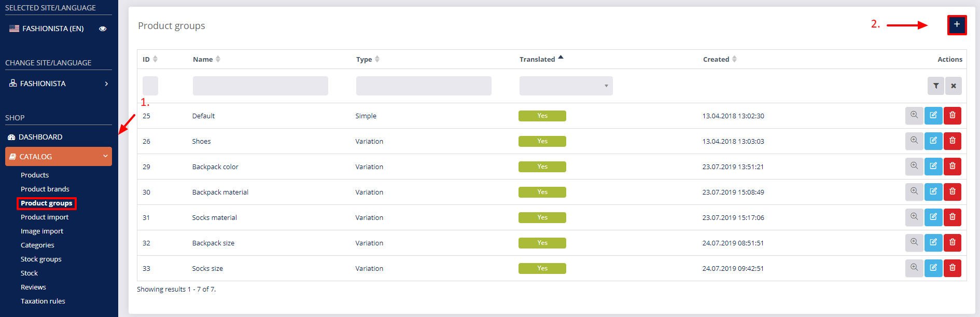Image resolution: width=980 pixels, height=317 pixels.
Task: Open Taxation rules in sidebar
Action: point(43,301)
